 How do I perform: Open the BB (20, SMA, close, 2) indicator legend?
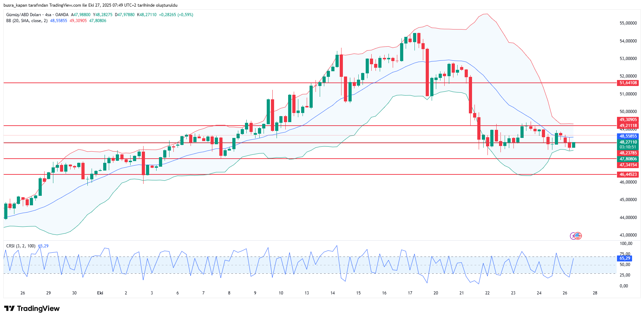click(x=27, y=21)
